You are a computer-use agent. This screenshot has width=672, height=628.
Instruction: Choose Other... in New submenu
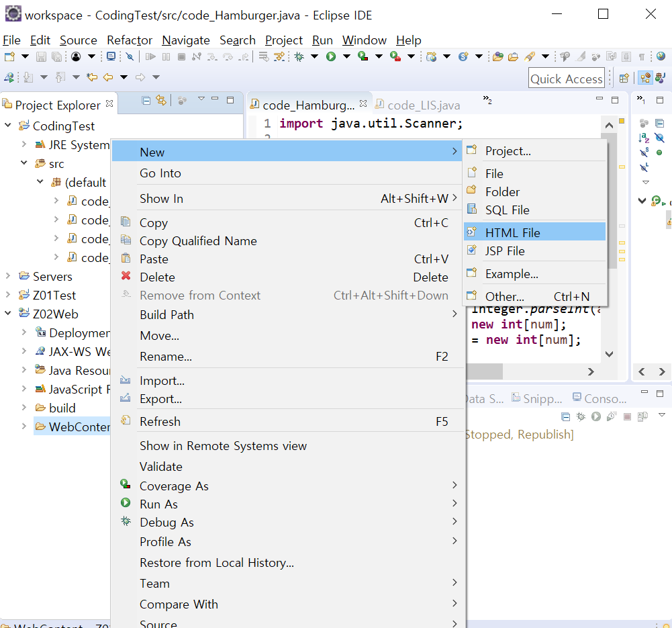point(534,296)
